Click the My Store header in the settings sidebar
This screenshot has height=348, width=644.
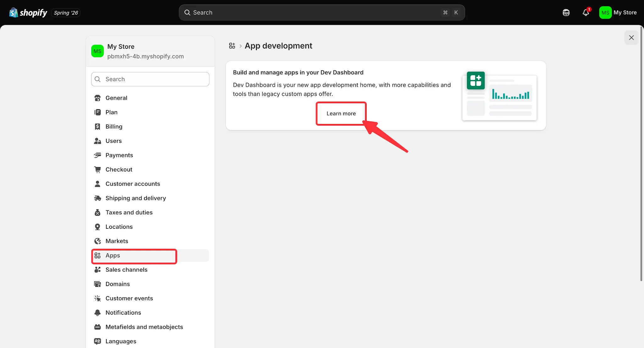[x=150, y=51]
